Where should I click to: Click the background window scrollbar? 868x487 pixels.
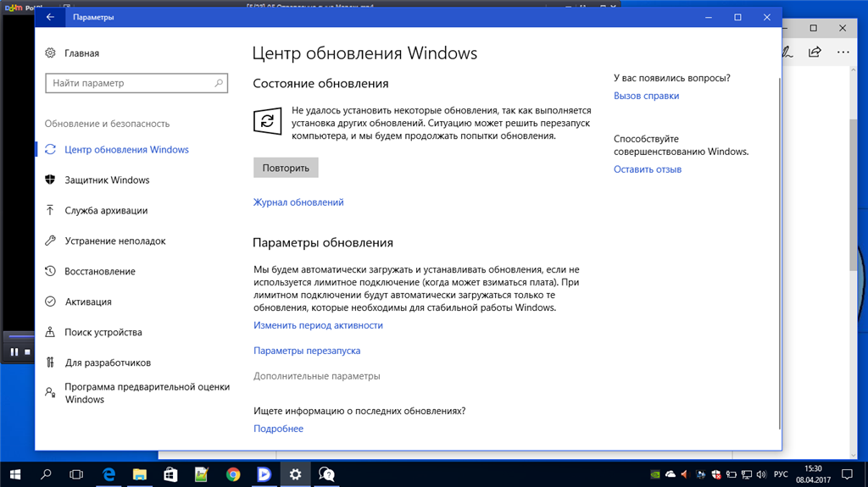point(853,195)
